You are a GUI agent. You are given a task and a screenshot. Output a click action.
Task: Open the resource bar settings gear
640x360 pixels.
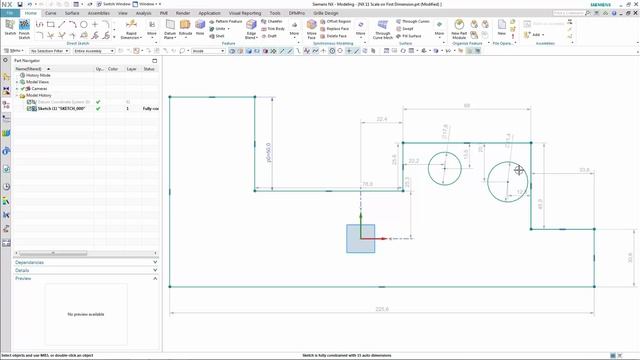(x=6, y=60)
